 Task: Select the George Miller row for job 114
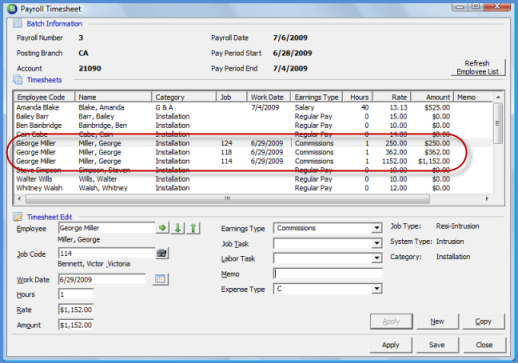[253, 161]
